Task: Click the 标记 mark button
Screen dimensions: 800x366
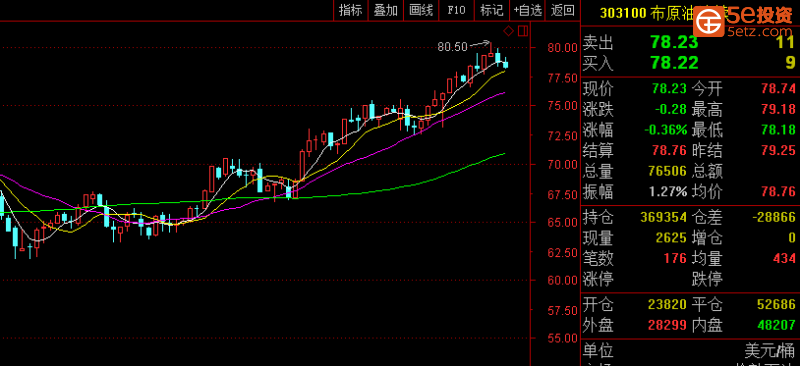Action: click(492, 10)
